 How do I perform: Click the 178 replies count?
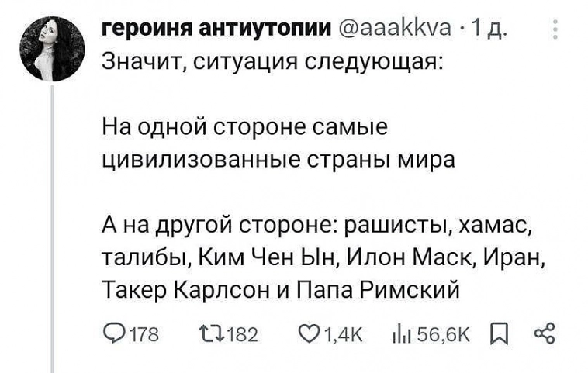(x=141, y=335)
